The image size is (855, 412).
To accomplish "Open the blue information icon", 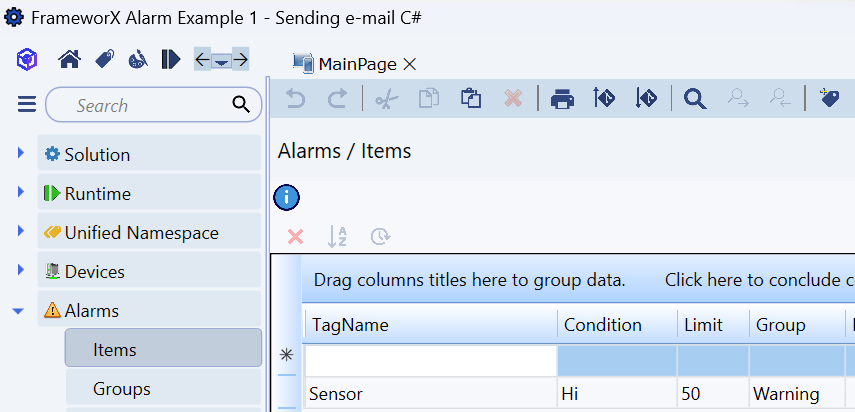I will (287, 197).
